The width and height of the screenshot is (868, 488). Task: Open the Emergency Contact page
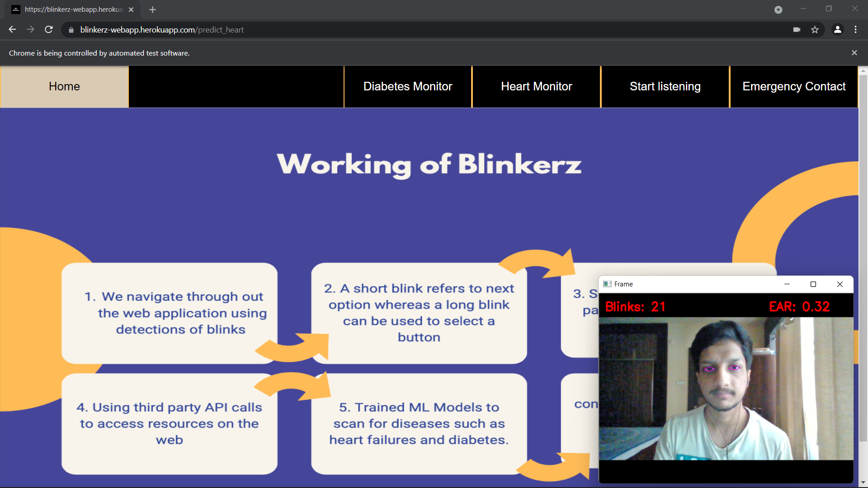[793, 86]
